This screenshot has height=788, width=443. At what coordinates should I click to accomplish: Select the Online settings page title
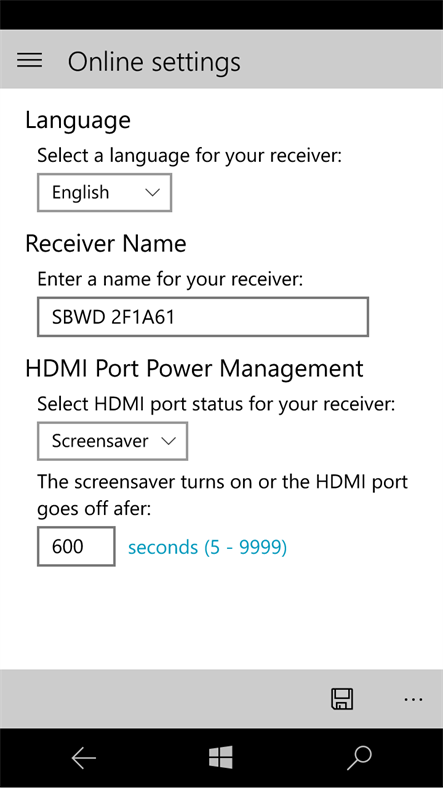coord(154,62)
